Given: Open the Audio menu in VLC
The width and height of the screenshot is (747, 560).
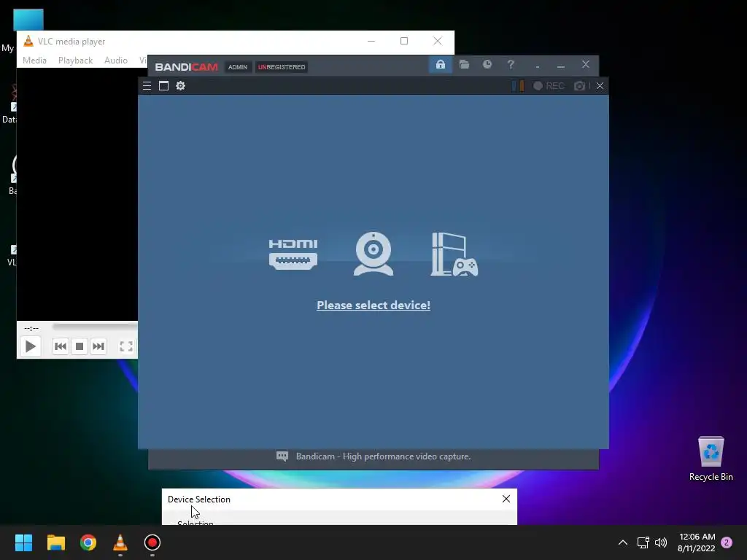Looking at the screenshot, I should [x=116, y=61].
